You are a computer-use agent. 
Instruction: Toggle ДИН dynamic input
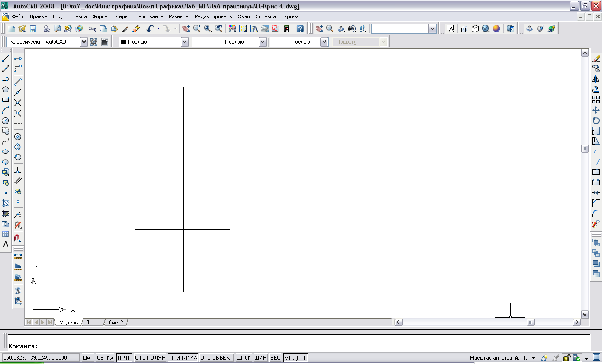click(261, 358)
